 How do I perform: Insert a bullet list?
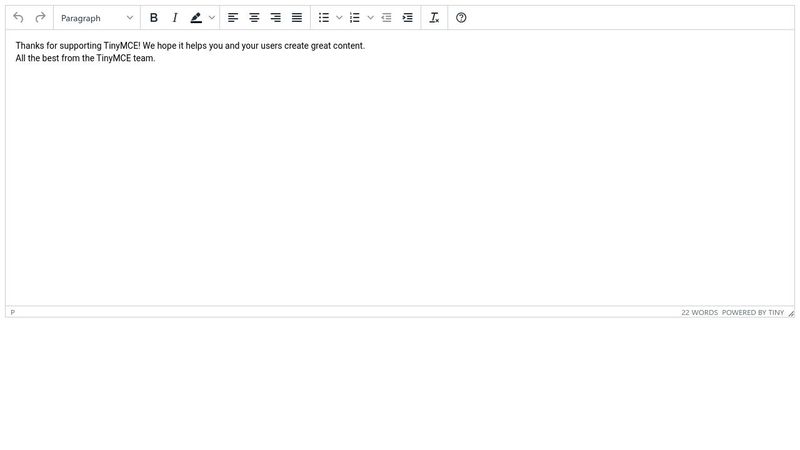click(x=324, y=18)
